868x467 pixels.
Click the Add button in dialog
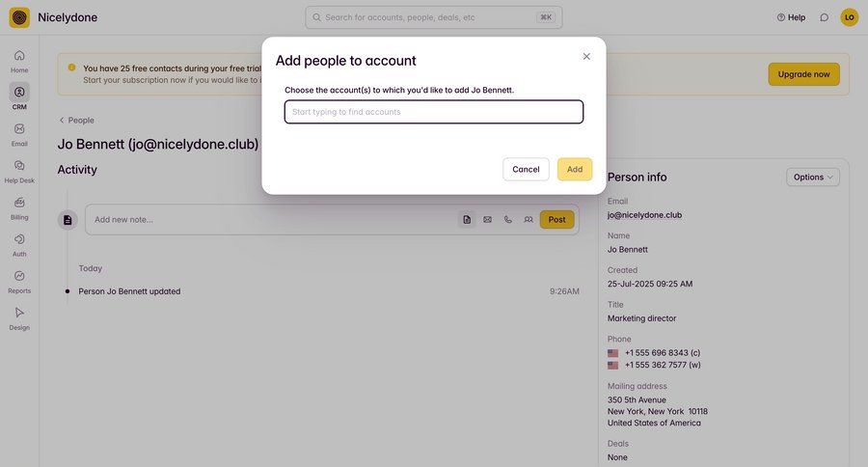click(575, 169)
